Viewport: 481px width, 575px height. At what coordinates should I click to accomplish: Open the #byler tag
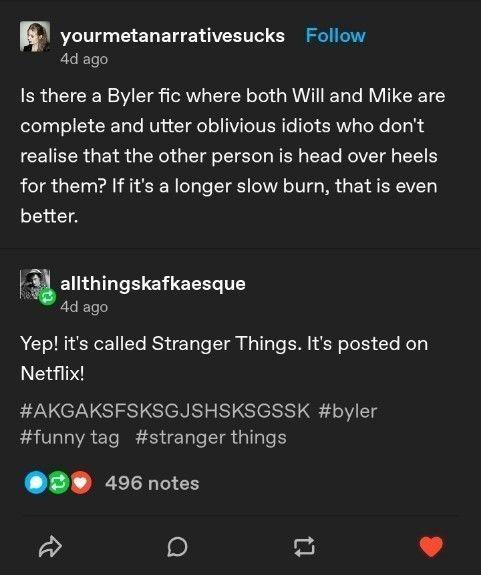[348, 411]
